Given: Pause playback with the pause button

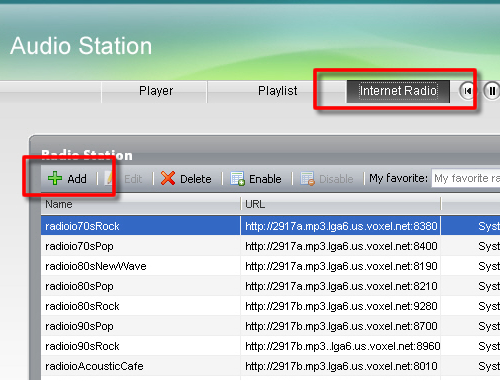Looking at the screenshot, I should click(491, 91).
